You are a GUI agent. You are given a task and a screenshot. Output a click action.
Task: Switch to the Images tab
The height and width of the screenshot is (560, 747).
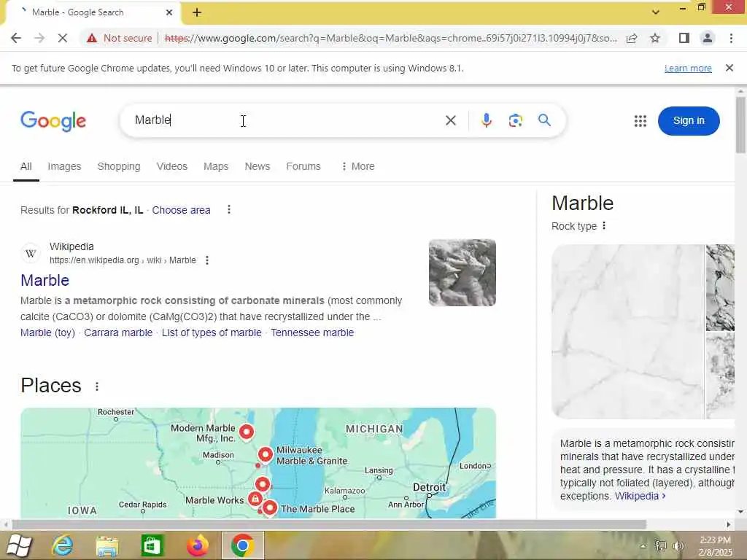64,167
